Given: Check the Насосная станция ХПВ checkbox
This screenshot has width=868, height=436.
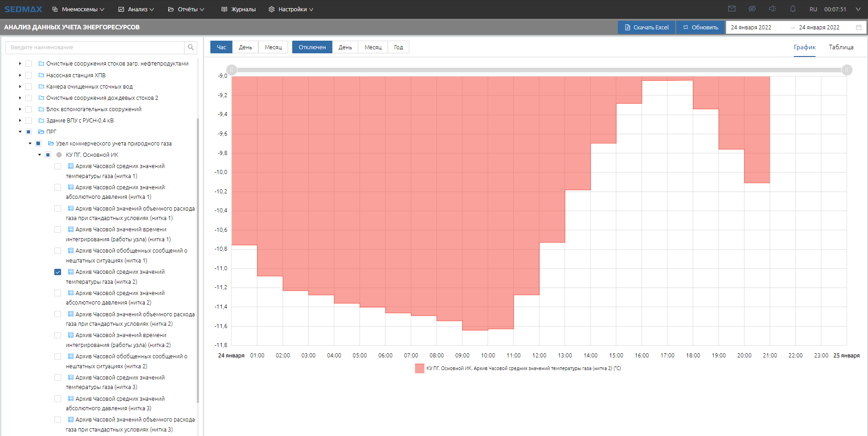Looking at the screenshot, I should [x=28, y=75].
